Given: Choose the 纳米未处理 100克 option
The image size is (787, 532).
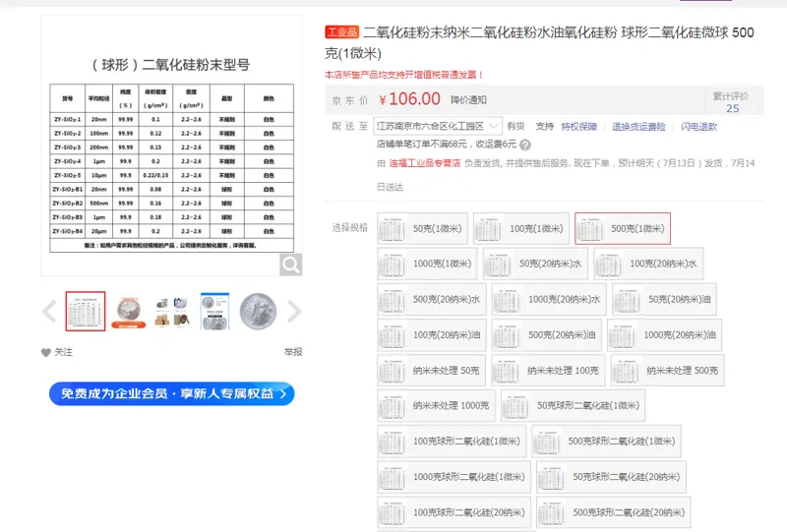Looking at the screenshot, I should click(x=548, y=371).
